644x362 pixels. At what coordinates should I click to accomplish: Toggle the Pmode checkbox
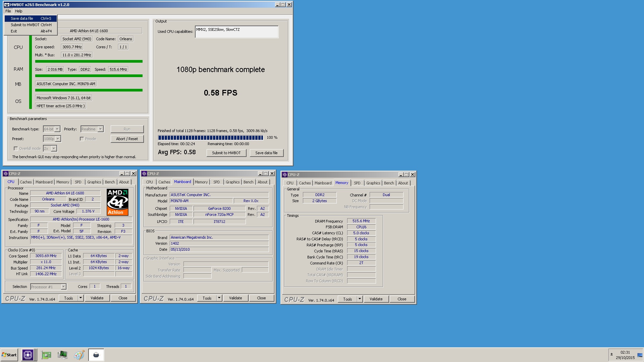click(x=82, y=139)
